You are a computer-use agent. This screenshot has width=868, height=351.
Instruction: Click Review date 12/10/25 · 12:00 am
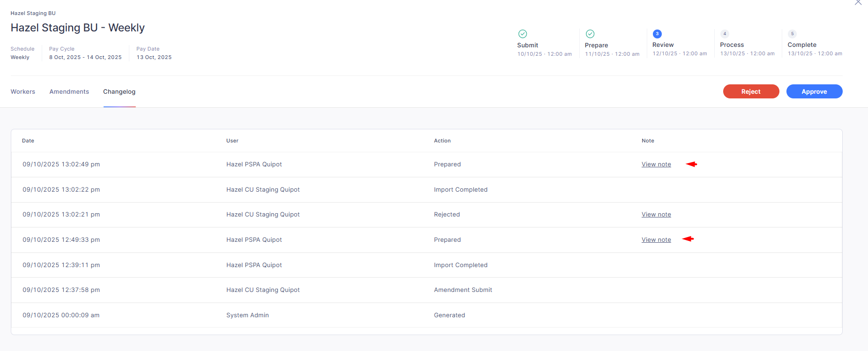(x=680, y=53)
